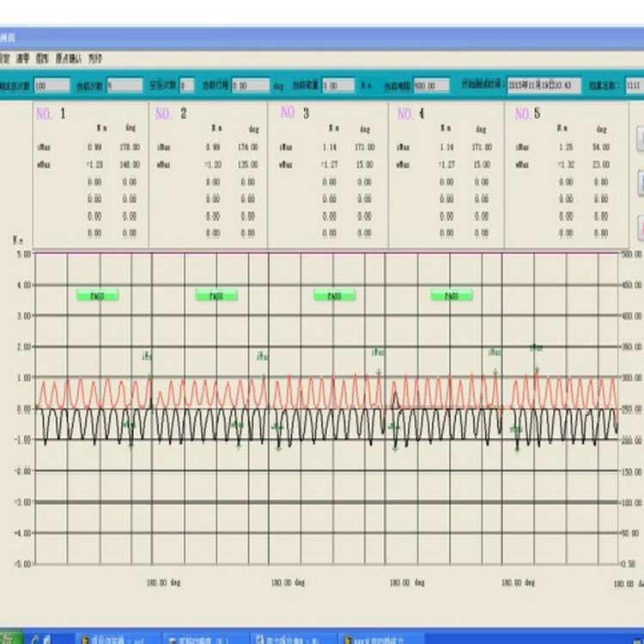Click eMax torque value -1.32 in NO. 5
The image size is (644, 644).
[566, 165]
